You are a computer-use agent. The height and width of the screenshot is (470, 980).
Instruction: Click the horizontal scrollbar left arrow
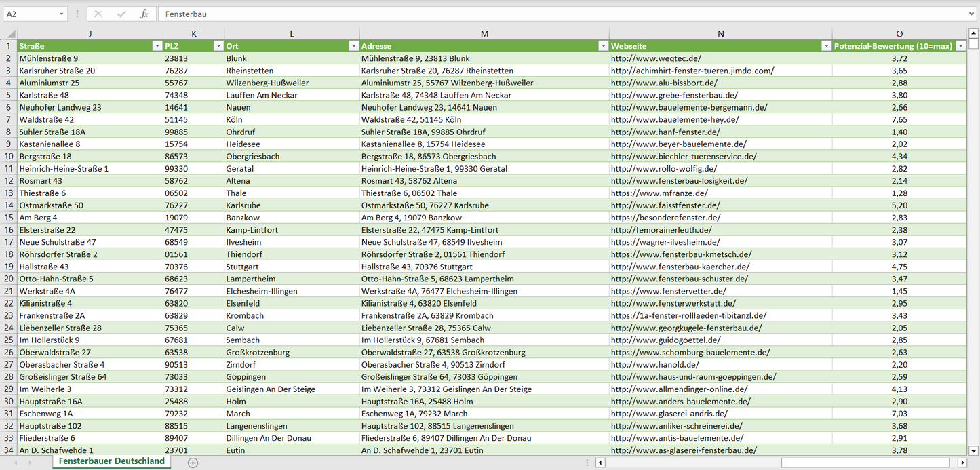point(600,463)
